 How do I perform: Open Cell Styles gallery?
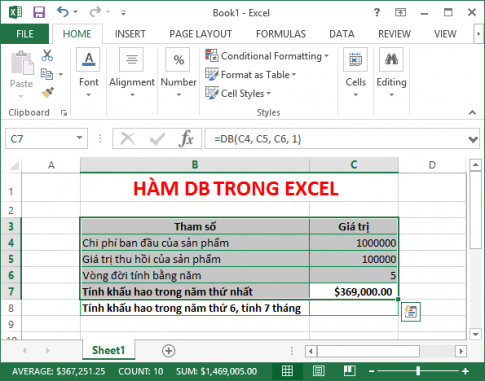pos(238,93)
